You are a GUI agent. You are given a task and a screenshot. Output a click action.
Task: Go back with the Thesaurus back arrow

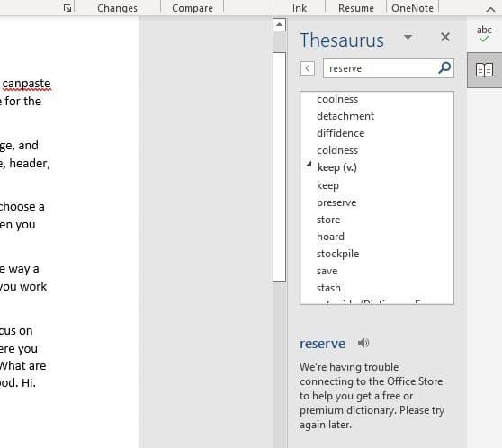tap(308, 68)
